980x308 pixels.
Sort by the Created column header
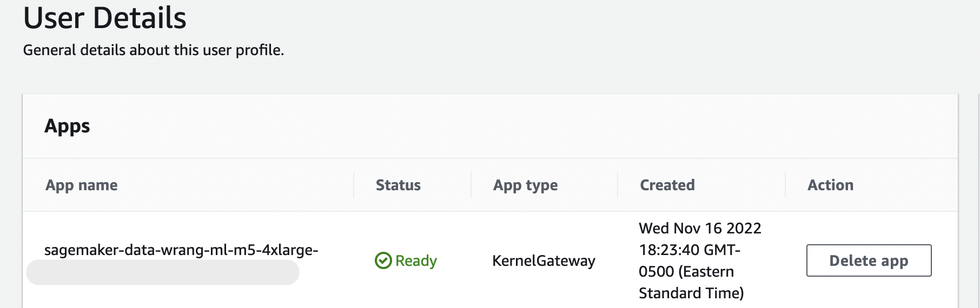pyautogui.click(x=667, y=185)
